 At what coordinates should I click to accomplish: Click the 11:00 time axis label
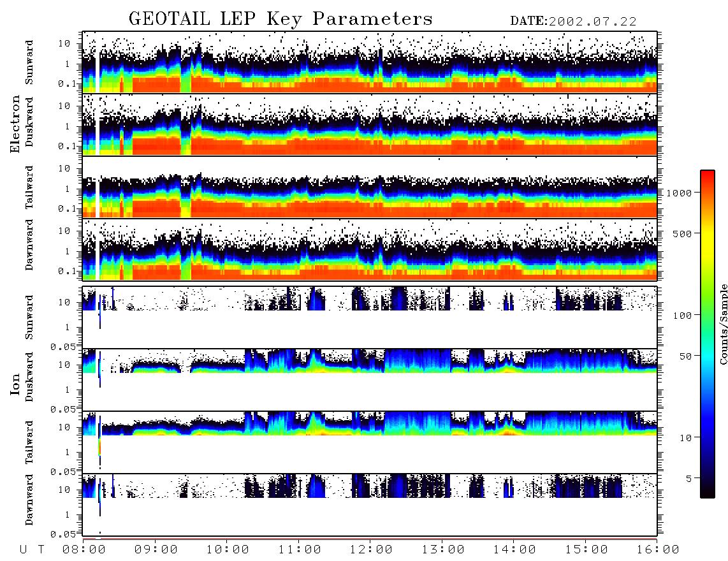[300, 550]
